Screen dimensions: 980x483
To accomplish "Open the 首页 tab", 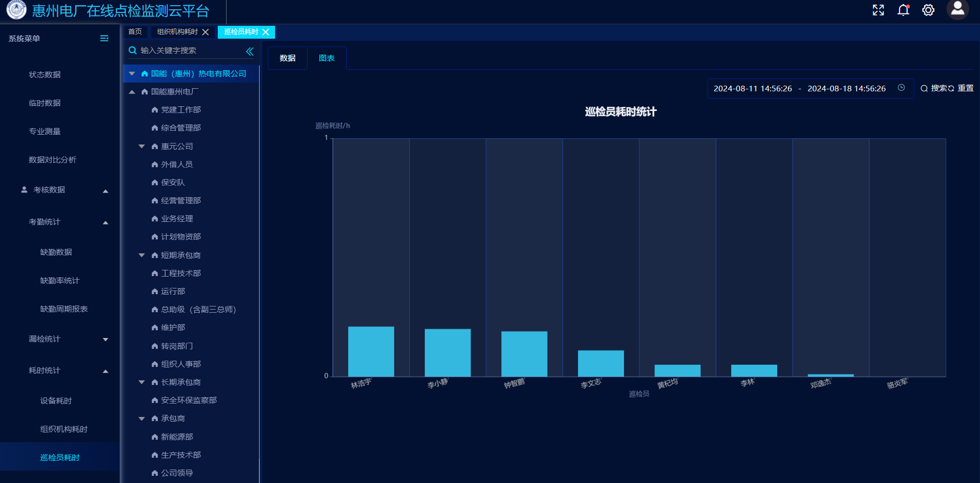I will (135, 32).
